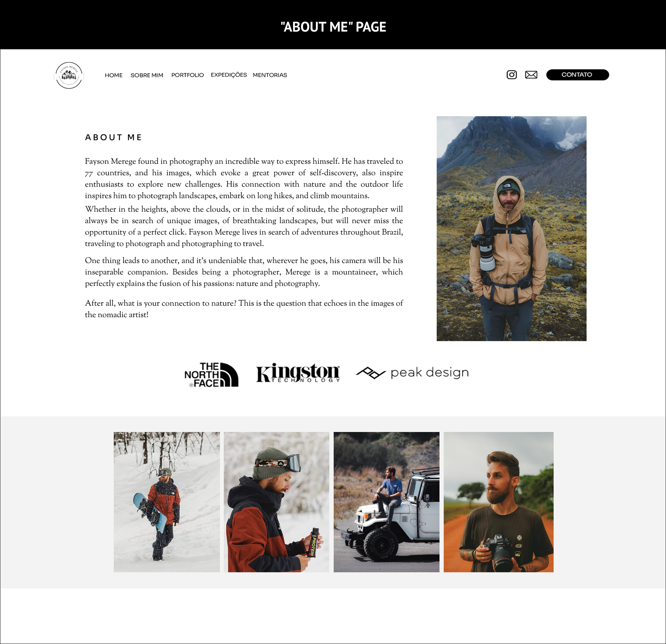Open the SOBRE MIM page
The image size is (666, 644).
(x=147, y=75)
